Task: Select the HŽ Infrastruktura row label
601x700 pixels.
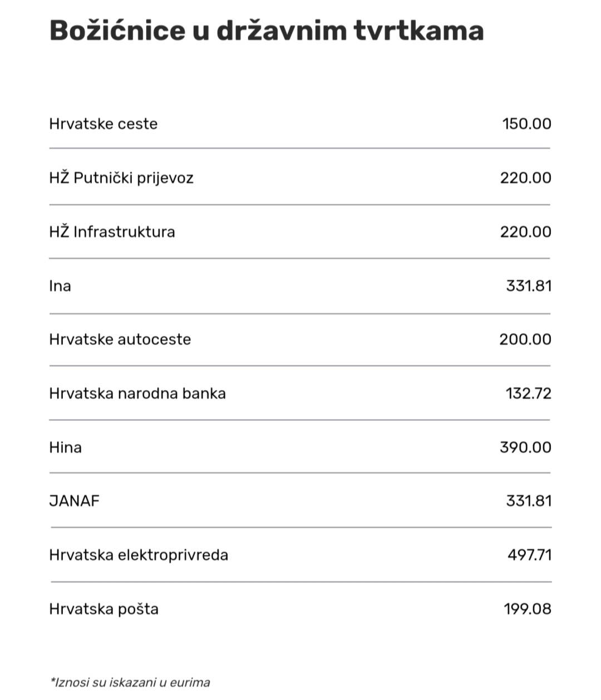Action: (x=112, y=232)
